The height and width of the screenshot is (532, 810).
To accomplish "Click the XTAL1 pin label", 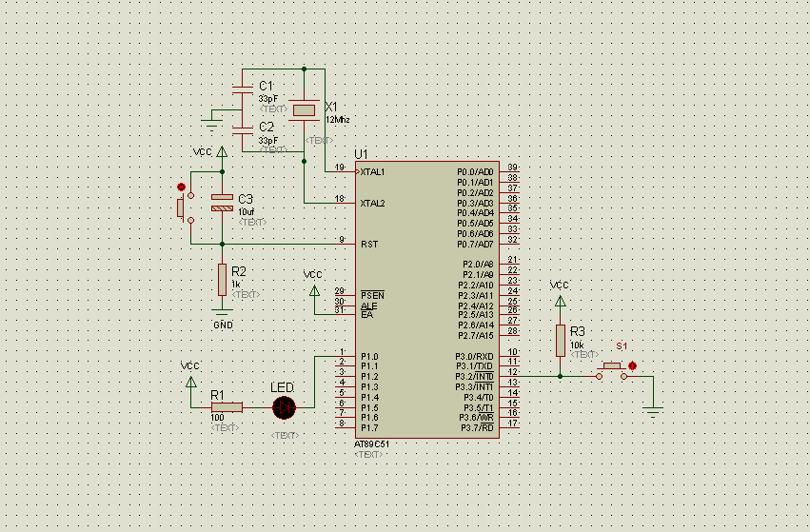I will click(x=372, y=172).
